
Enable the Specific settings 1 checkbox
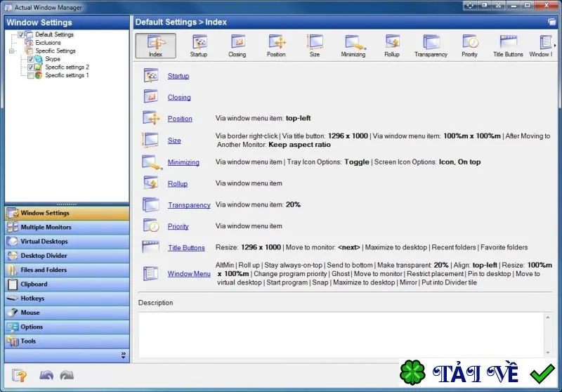(31, 75)
